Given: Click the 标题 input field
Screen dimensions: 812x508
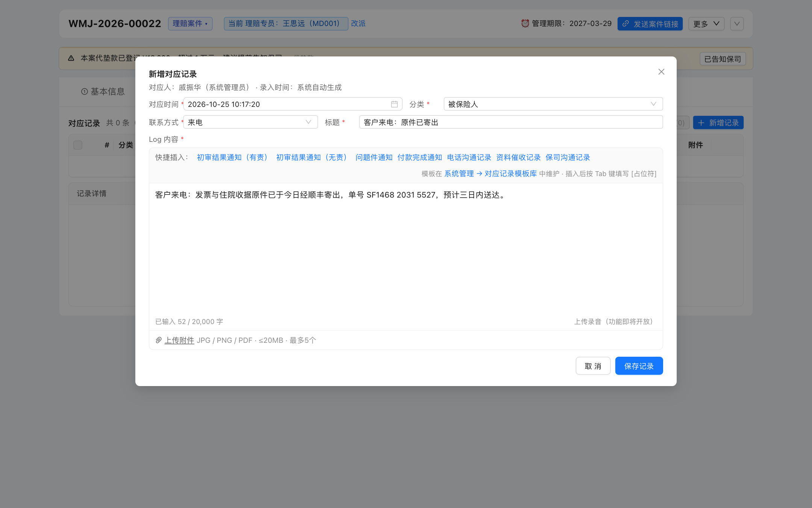Looking at the screenshot, I should pos(511,122).
